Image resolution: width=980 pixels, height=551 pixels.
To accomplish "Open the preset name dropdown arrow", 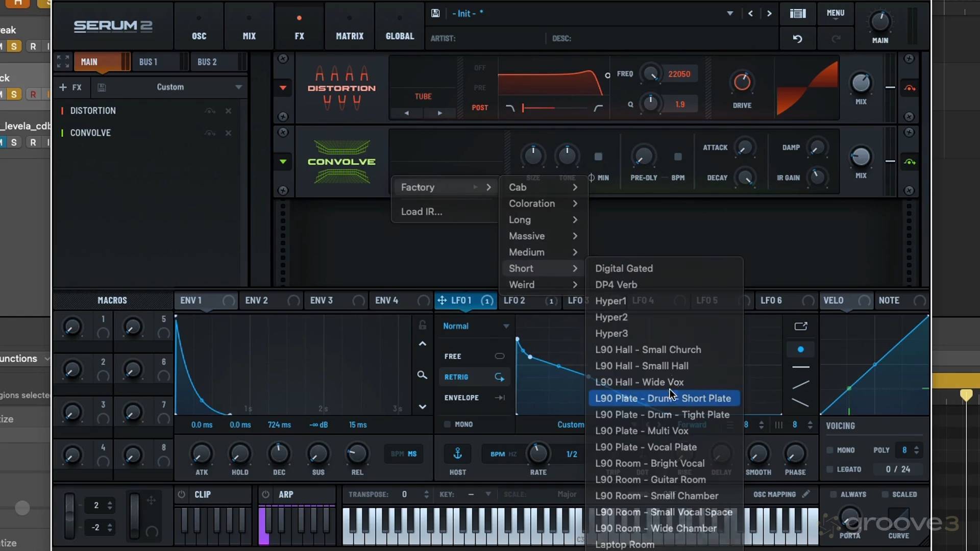I will (x=730, y=14).
